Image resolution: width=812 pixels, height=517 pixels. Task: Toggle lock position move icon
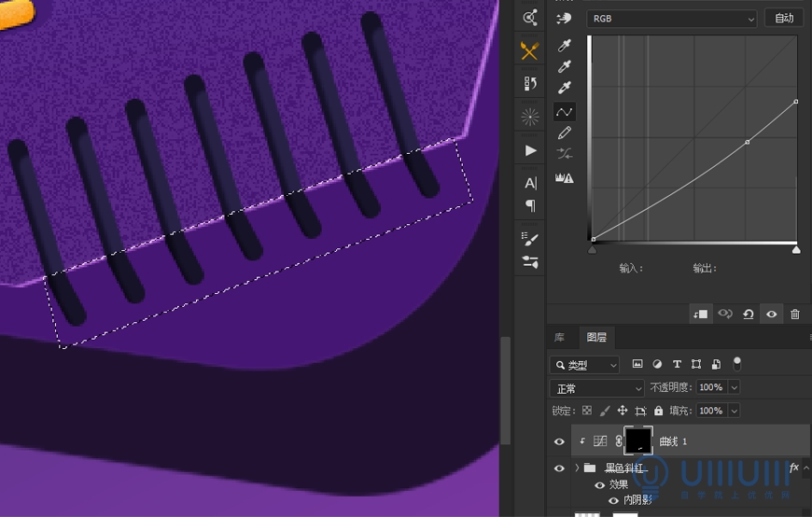623,411
